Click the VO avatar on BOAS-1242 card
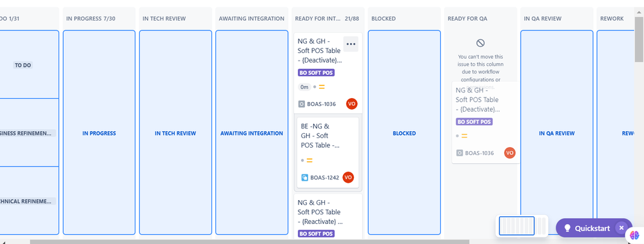Viewport: 644px width, 244px height. pyautogui.click(x=348, y=178)
